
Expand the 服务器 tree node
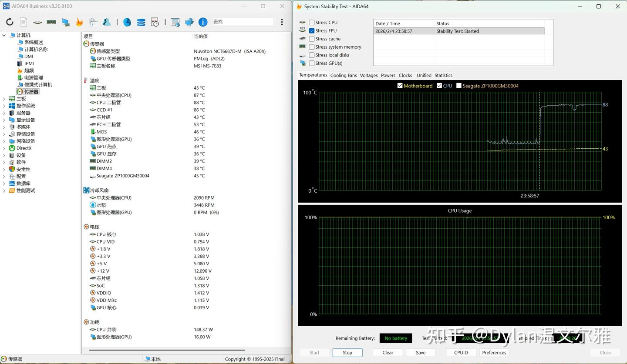(x=4, y=113)
